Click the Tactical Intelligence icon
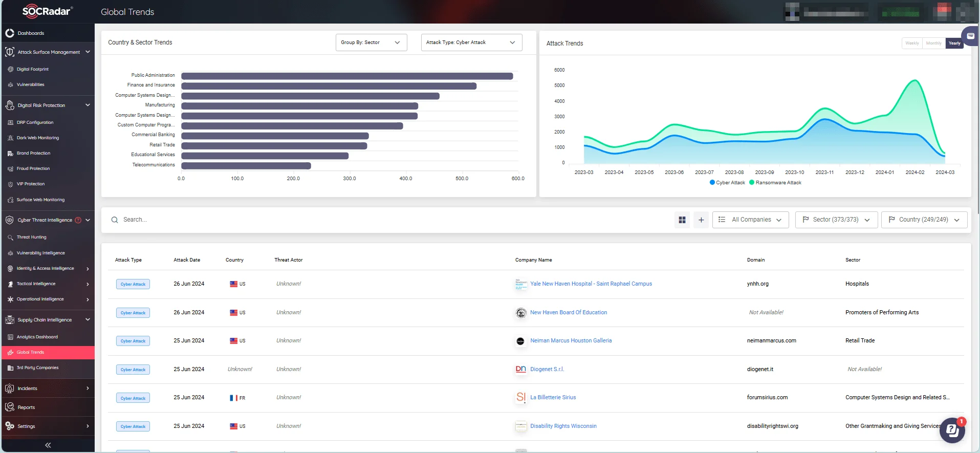 10,284
